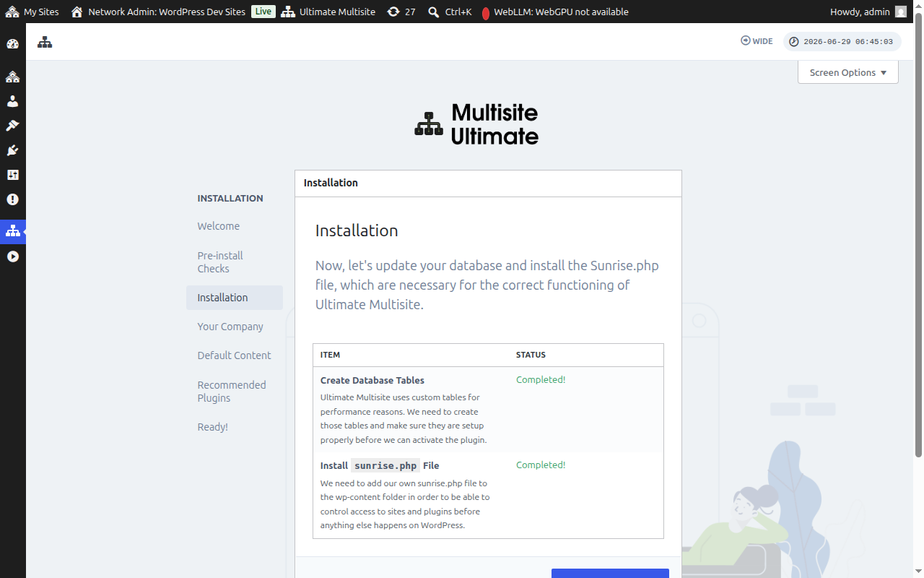Open the Users icon in the sidebar
Screen dimensions: 924x578
click(x=12, y=101)
